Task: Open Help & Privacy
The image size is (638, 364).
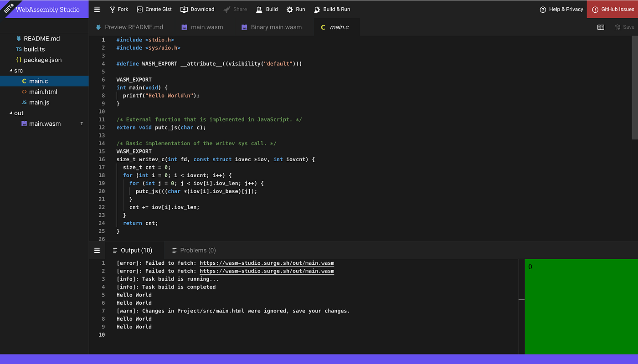Action: point(561,9)
